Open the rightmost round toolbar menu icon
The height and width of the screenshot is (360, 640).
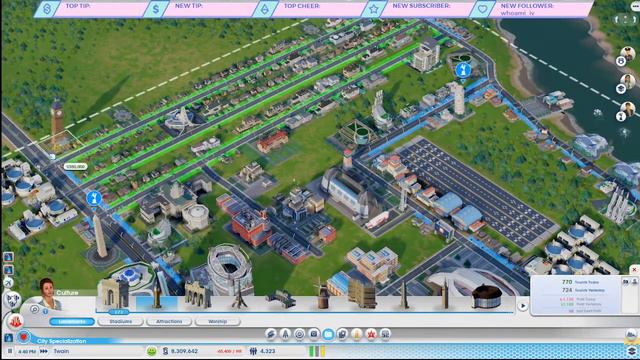point(385,334)
